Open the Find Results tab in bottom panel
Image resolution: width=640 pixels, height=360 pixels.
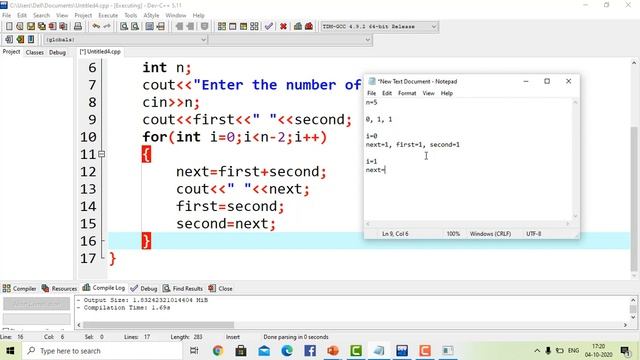tap(182, 288)
